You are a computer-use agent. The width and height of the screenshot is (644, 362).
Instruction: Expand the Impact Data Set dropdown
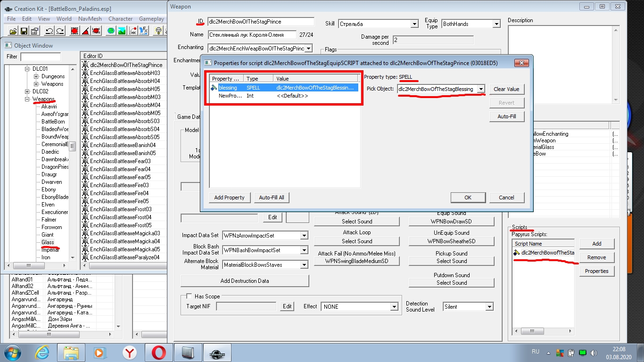pyautogui.click(x=304, y=236)
